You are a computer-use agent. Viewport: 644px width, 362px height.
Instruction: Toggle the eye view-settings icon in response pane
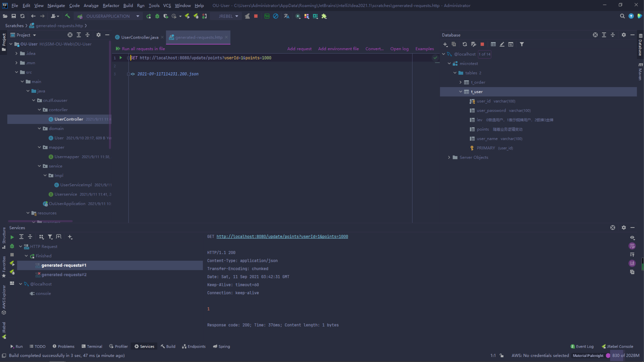pos(632,238)
